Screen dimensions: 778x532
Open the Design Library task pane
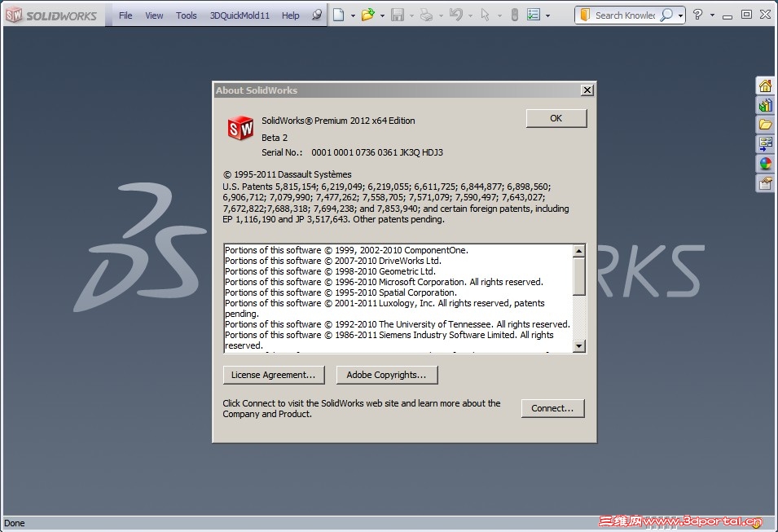click(x=765, y=105)
